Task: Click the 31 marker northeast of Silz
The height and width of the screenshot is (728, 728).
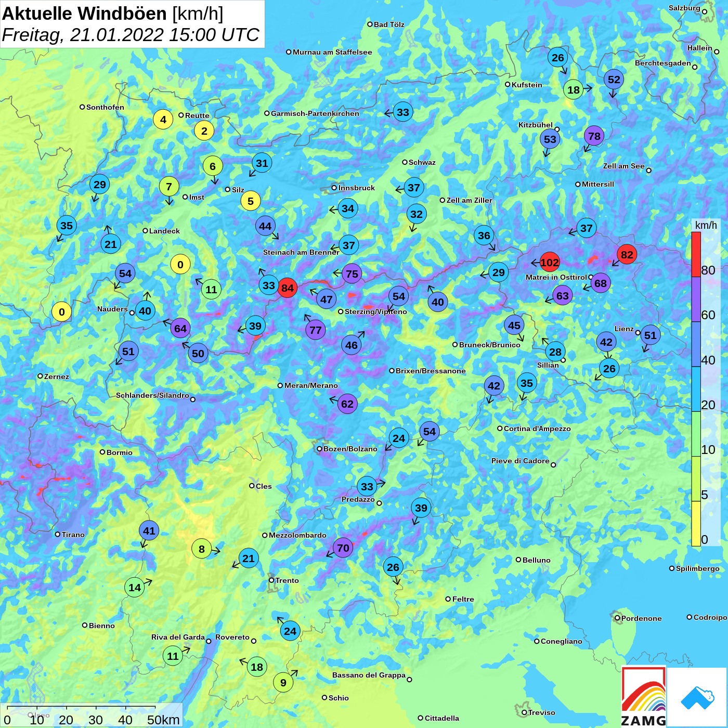Action: point(262,163)
